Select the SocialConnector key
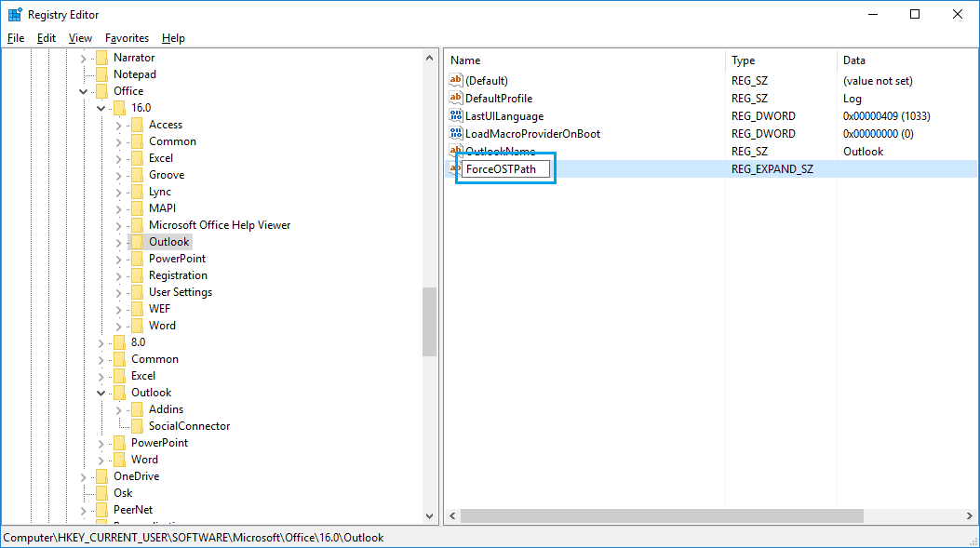The image size is (980, 548). click(x=189, y=426)
